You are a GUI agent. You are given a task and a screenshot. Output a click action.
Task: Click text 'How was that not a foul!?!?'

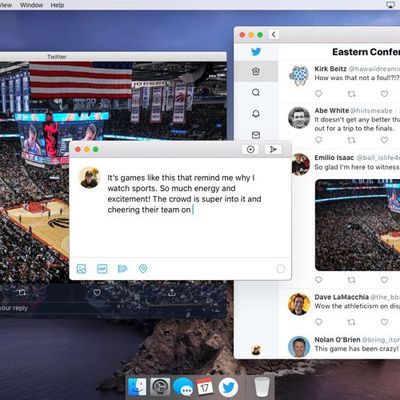coord(357,78)
